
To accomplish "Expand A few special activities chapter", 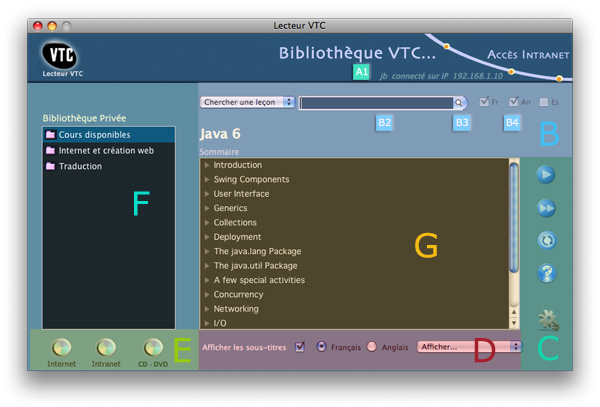I will click(x=207, y=280).
